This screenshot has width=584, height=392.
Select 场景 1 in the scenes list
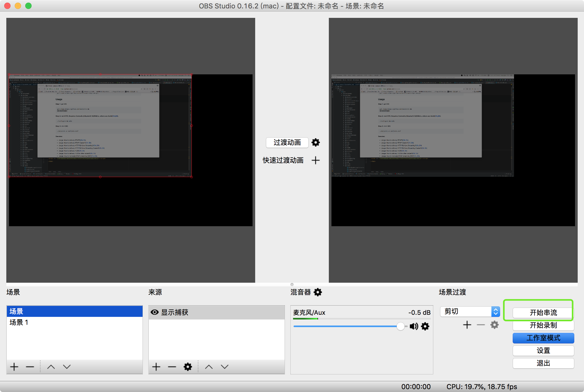(19, 322)
